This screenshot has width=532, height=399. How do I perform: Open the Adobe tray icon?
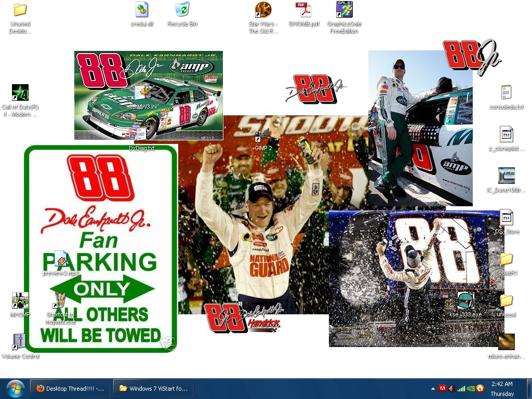pyautogui.click(x=442, y=389)
